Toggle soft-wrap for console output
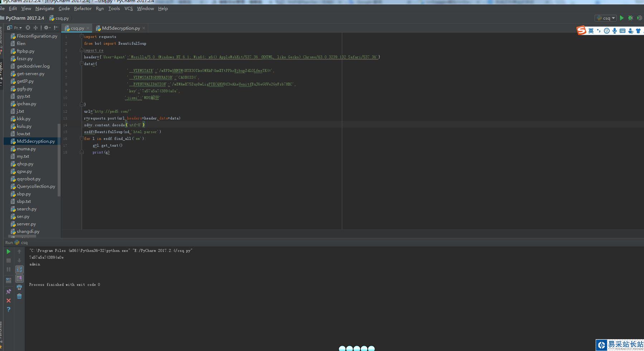Viewport: 644px width, 351px height. (19, 269)
